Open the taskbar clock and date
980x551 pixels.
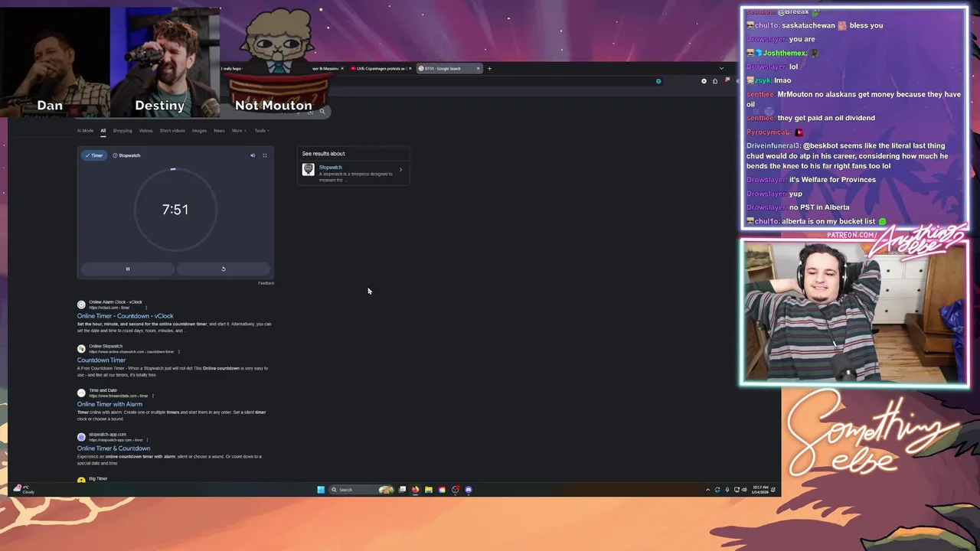759,490
